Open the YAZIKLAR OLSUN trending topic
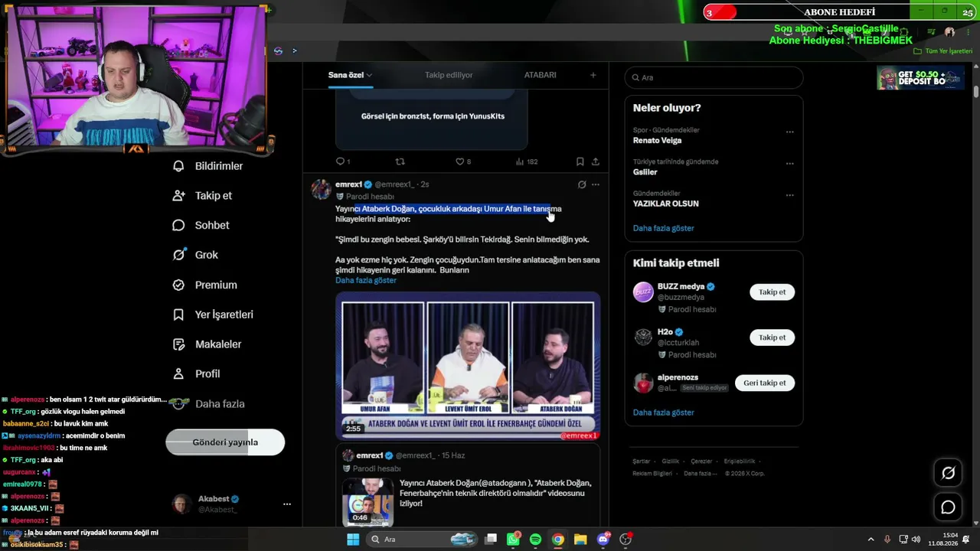The width and height of the screenshot is (980, 551). coord(666,204)
